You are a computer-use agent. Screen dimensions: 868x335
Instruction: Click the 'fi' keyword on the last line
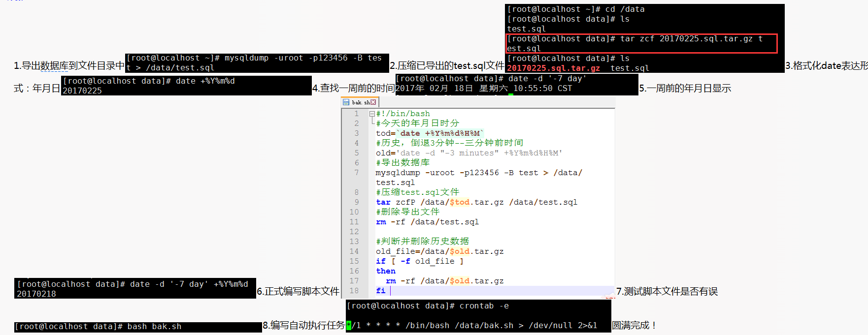coord(381,291)
